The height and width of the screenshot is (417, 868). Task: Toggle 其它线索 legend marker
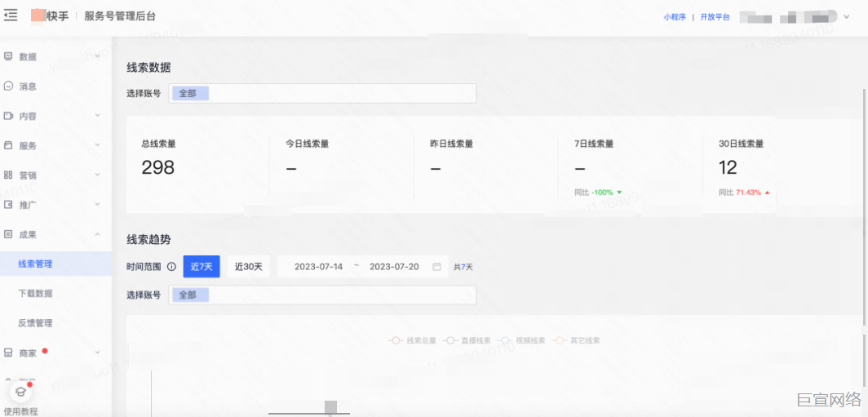(560, 340)
